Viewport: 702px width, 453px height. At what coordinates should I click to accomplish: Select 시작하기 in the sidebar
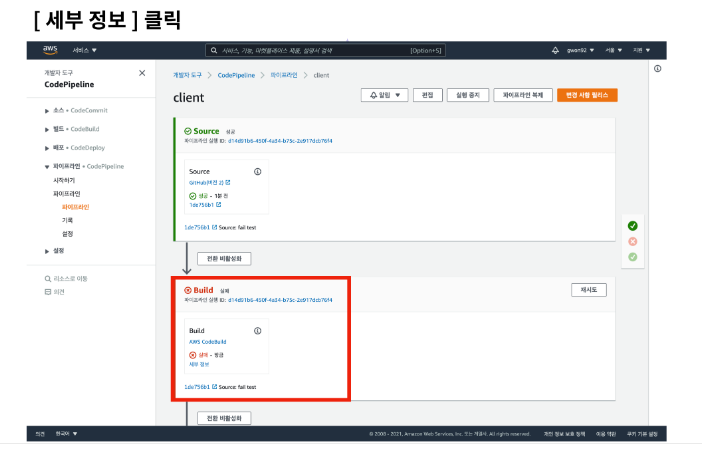64,180
